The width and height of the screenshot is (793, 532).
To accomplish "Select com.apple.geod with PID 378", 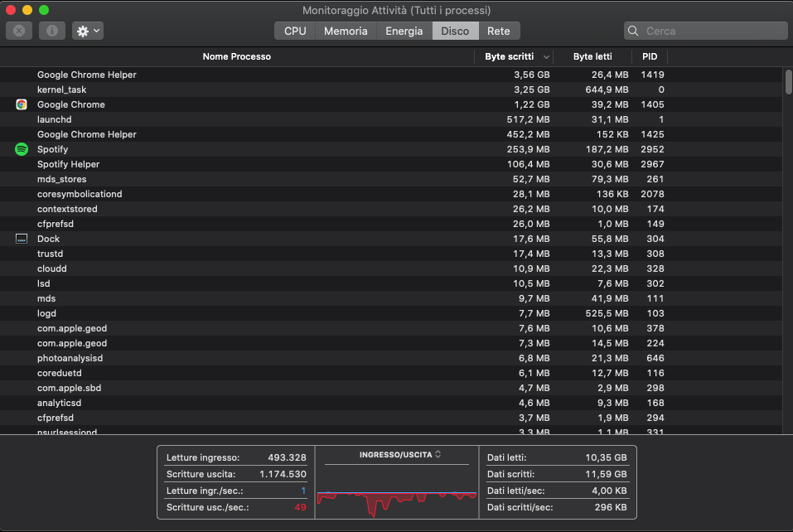I will [391, 328].
